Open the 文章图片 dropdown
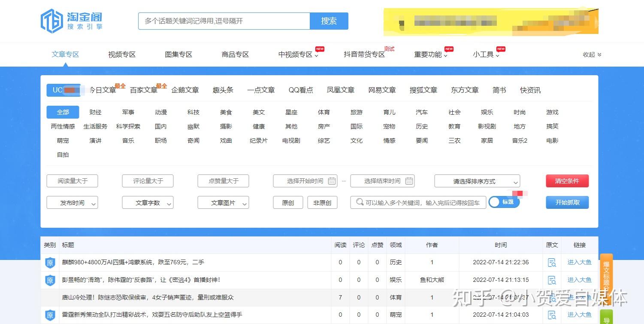644x324 pixels. pyautogui.click(x=223, y=202)
